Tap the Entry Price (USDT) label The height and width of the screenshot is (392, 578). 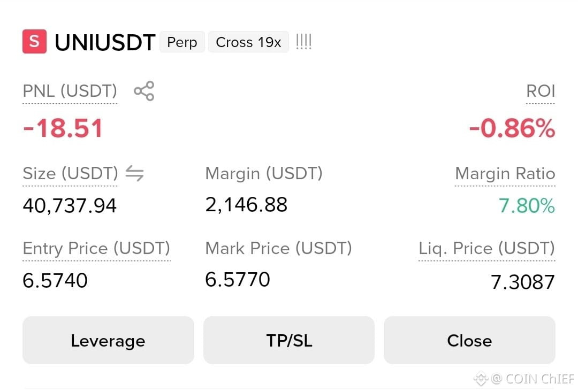96,249
